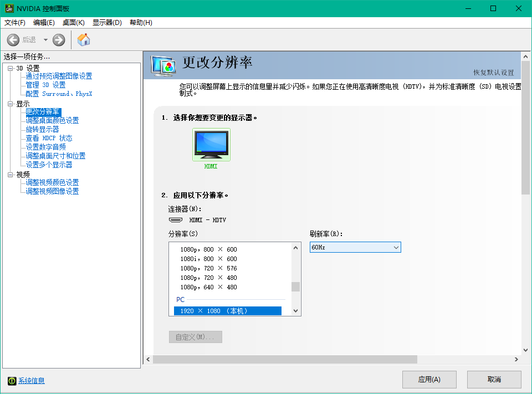Viewport: 532px width, 394px height.
Task: Click the Back arrow toolbar icon
Action: tap(13, 40)
